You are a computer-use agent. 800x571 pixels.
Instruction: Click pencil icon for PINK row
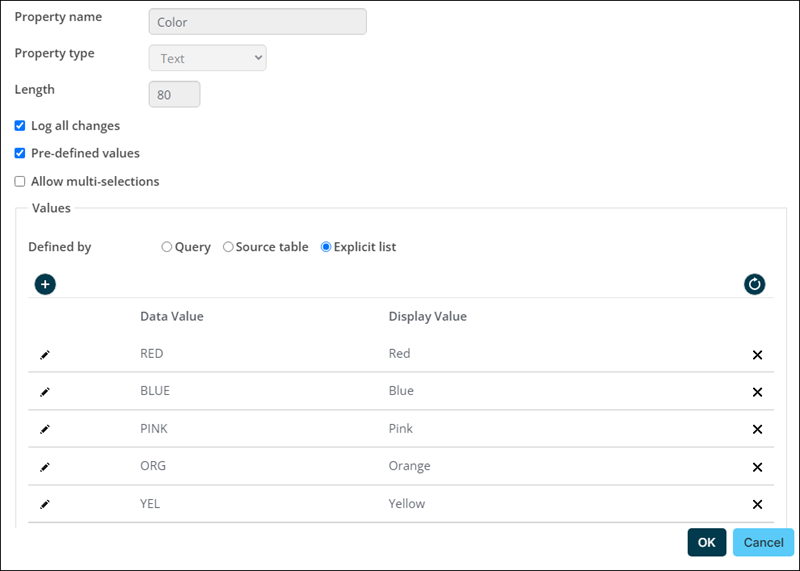point(45,429)
